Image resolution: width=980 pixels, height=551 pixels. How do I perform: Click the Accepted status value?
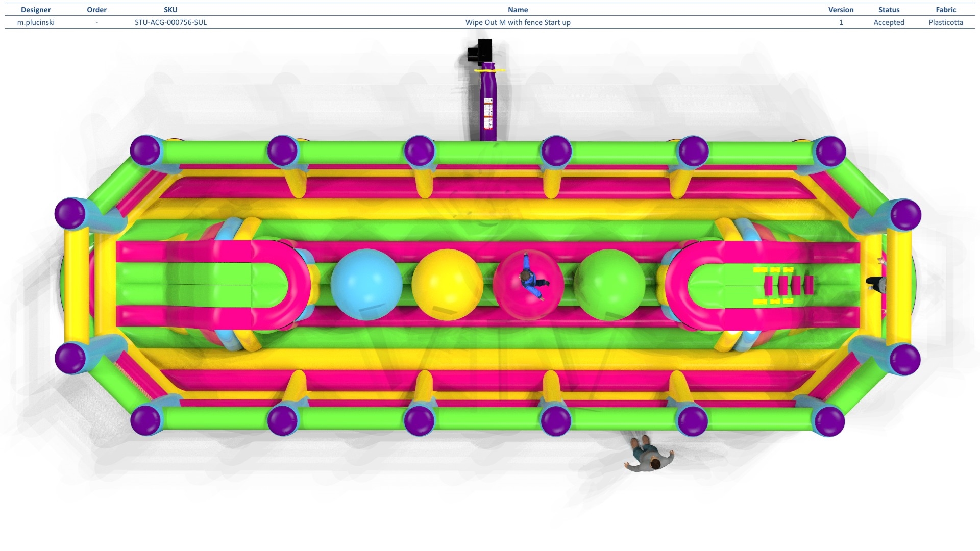pyautogui.click(x=889, y=22)
